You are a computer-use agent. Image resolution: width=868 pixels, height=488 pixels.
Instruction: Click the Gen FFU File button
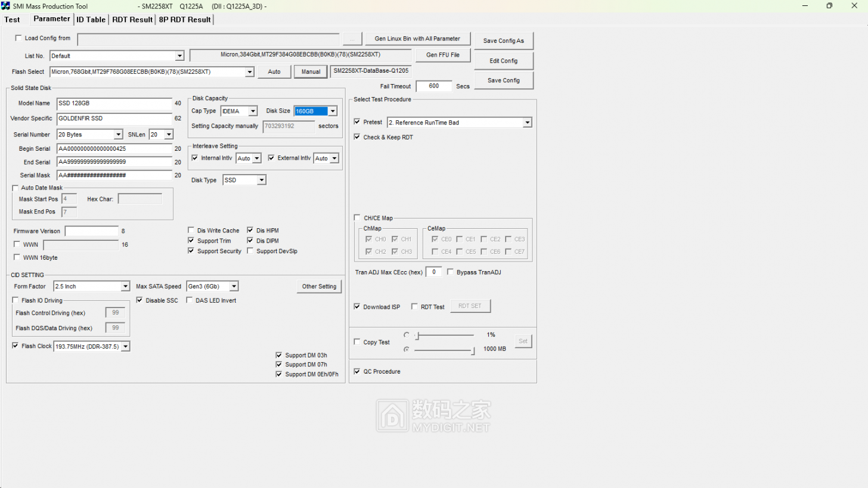coord(443,55)
